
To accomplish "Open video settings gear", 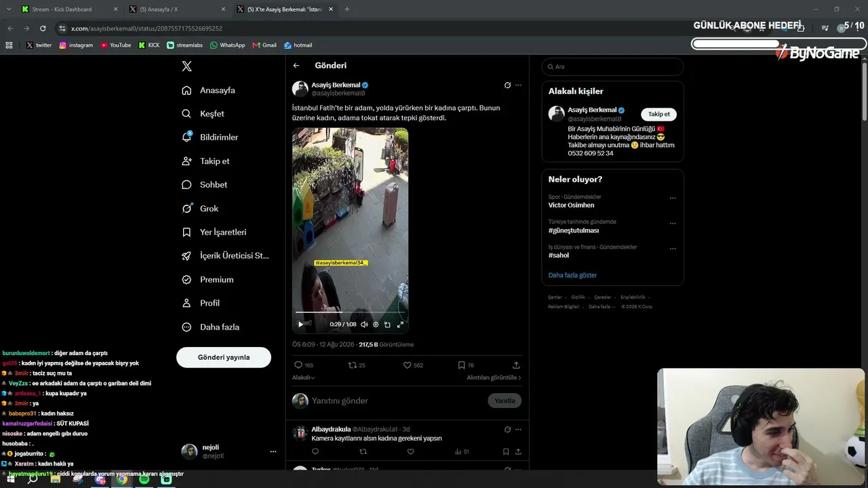I will (376, 325).
